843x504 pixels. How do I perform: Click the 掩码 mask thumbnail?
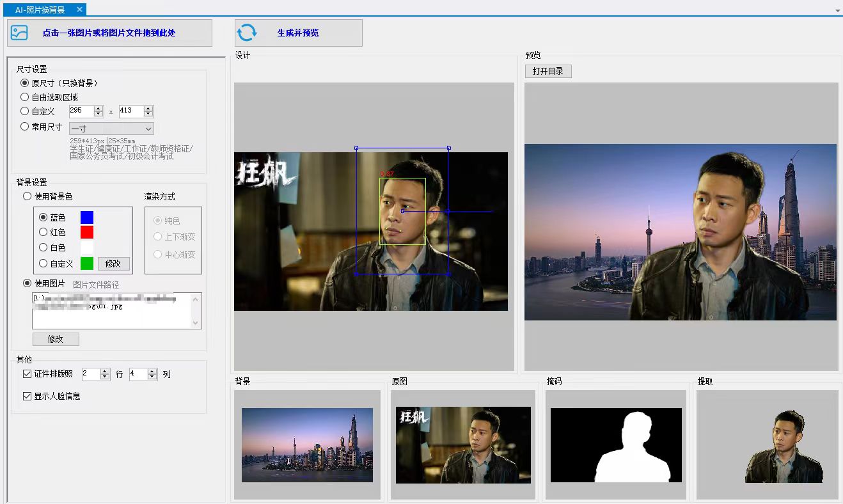click(616, 445)
